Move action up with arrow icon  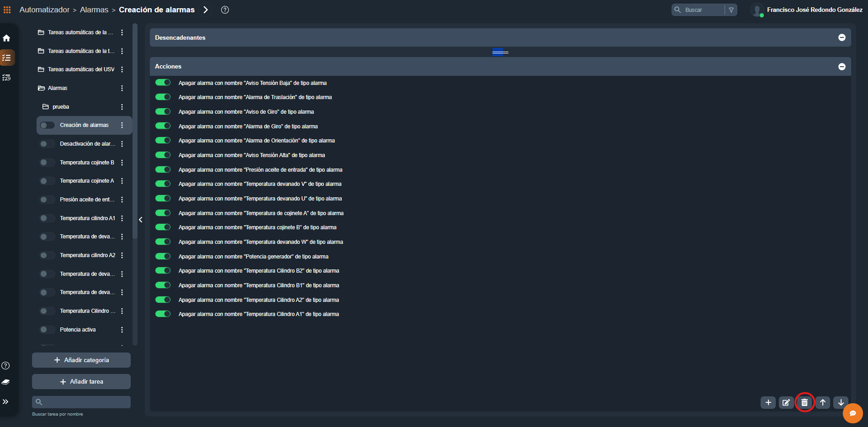point(822,402)
